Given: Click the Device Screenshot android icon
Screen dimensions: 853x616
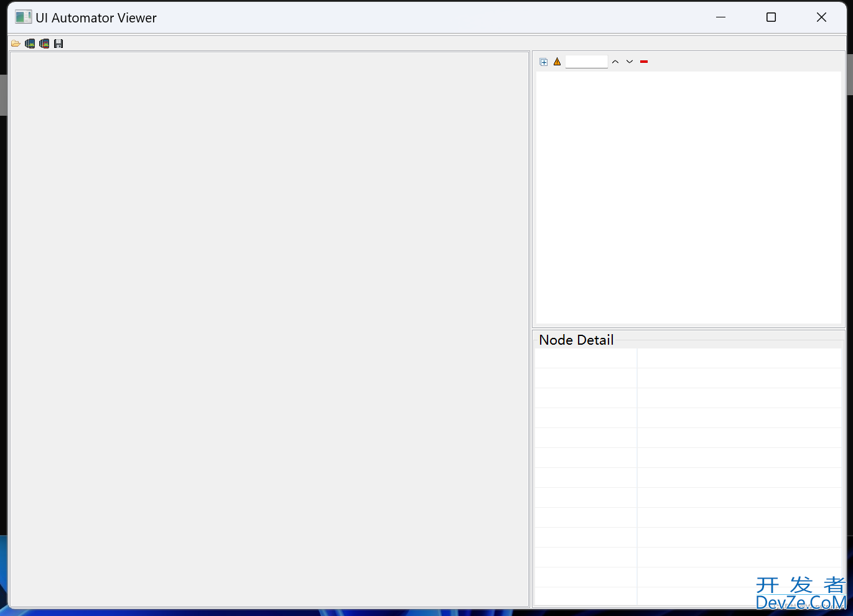Looking at the screenshot, I should [x=30, y=44].
